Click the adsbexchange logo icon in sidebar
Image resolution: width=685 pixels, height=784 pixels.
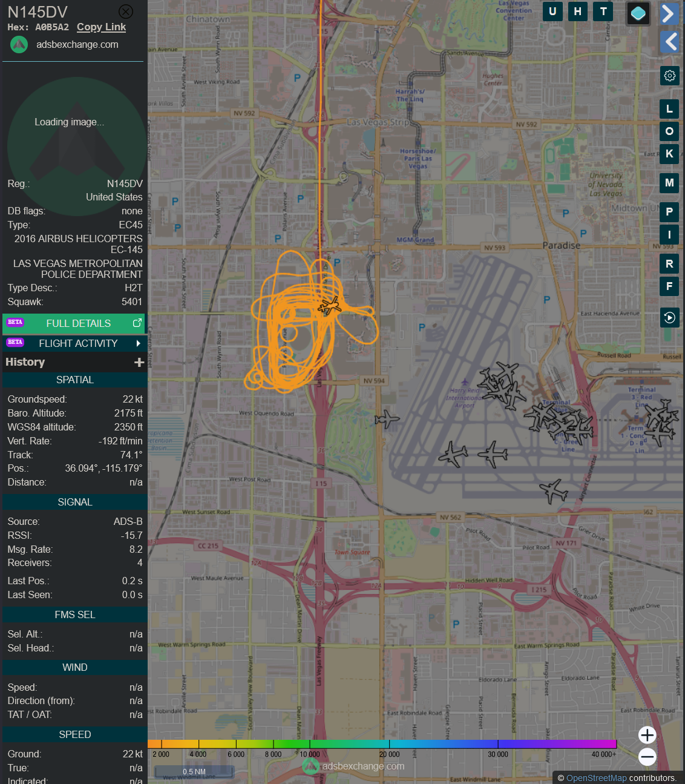(19, 44)
